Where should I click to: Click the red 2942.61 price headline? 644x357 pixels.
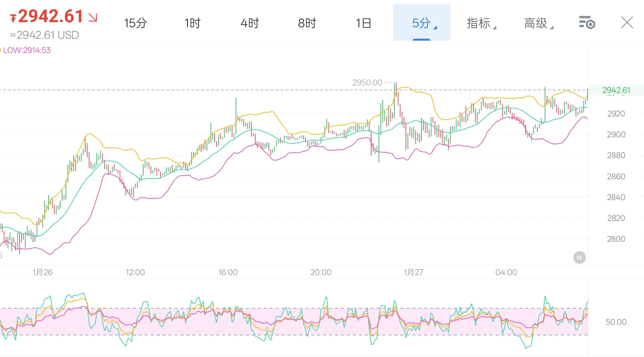coord(50,16)
